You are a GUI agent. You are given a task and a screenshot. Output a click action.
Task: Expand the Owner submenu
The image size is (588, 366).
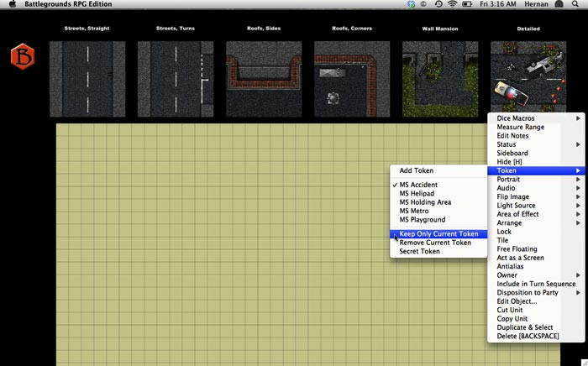click(x=536, y=275)
